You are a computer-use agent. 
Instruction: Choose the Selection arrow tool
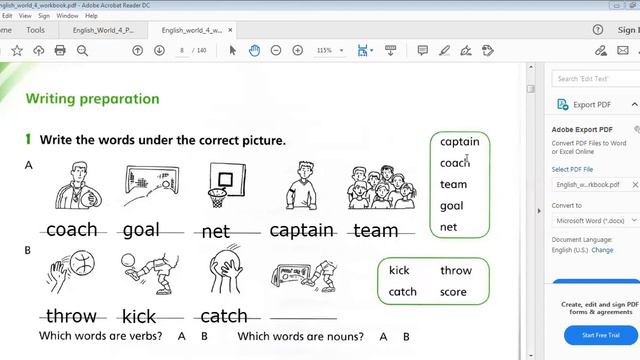[x=233, y=51]
